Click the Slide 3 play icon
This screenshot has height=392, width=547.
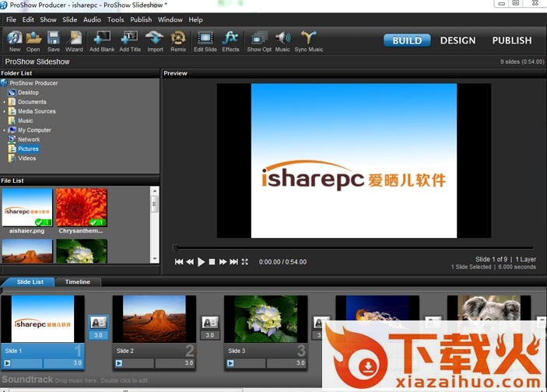[x=230, y=363]
